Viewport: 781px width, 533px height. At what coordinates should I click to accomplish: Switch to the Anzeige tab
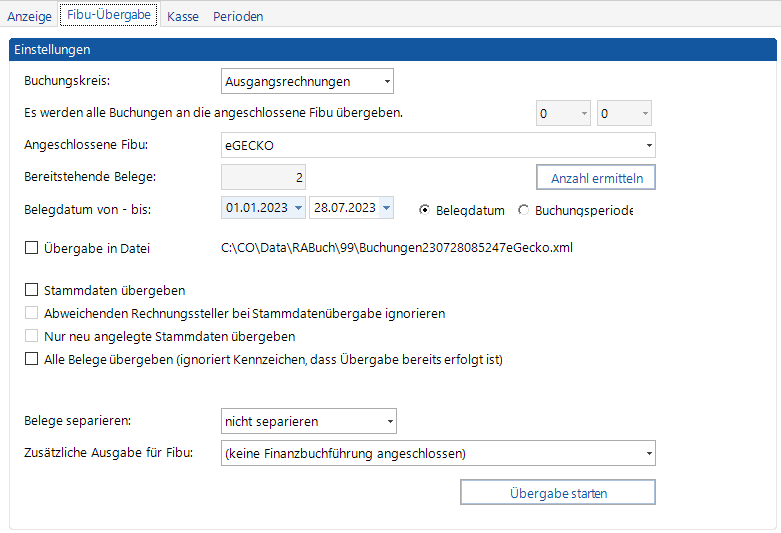(29, 17)
